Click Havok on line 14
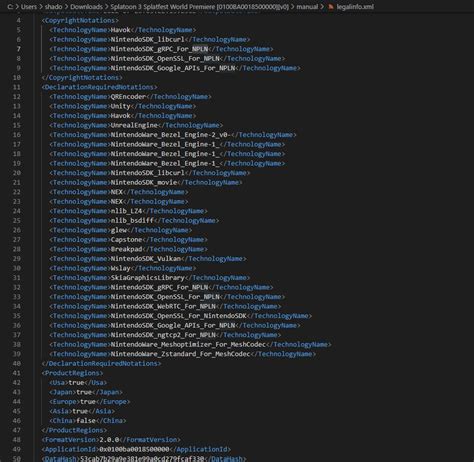The height and width of the screenshot is (462, 474). [120, 116]
